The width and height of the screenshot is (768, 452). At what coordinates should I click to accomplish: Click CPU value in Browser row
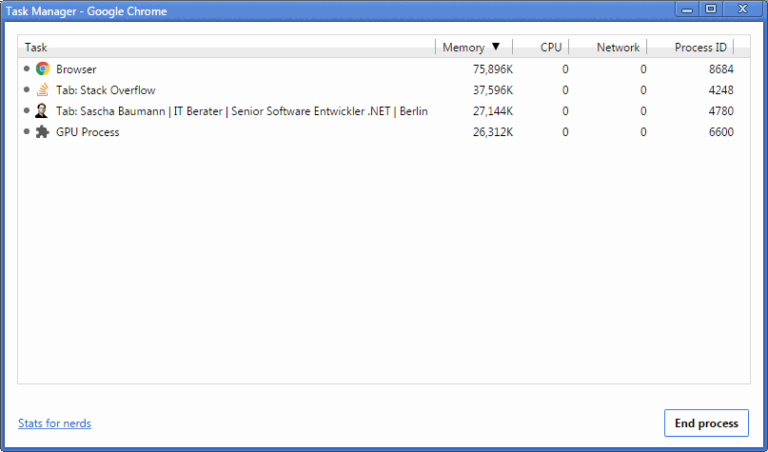[x=565, y=69]
